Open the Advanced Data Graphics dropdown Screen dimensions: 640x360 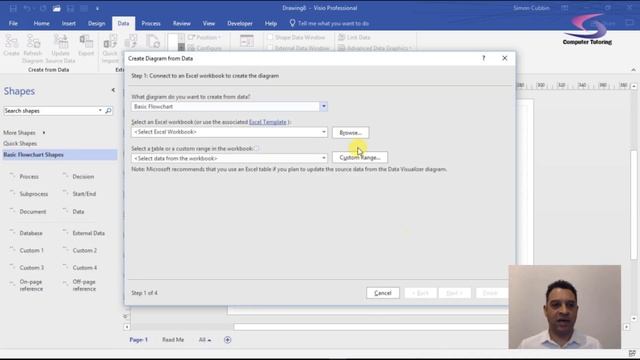tap(375, 48)
